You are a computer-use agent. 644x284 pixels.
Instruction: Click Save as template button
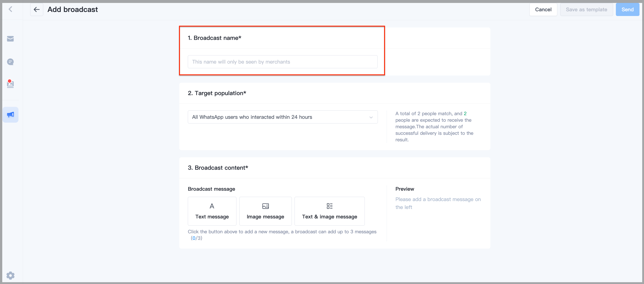click(586, 9)
